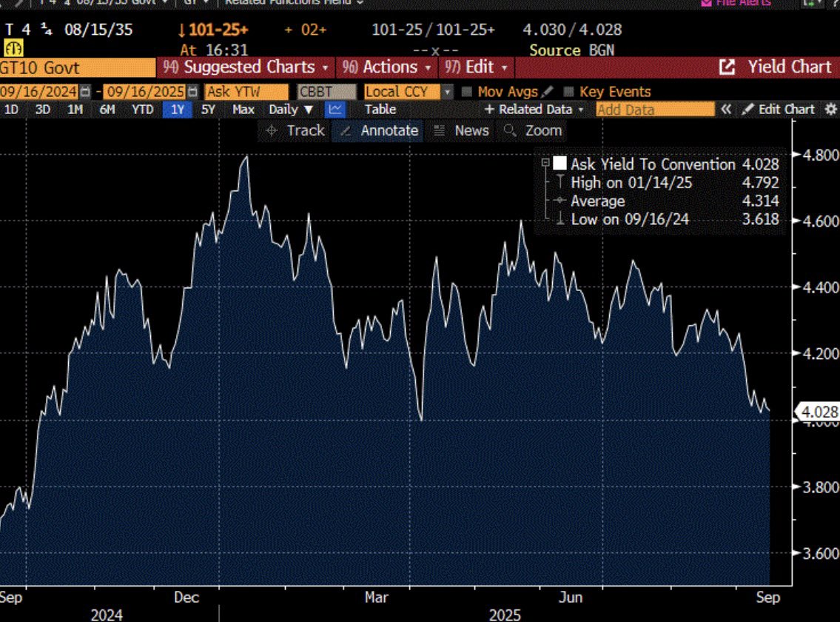The height and width of the screenshot is (622, 840).
Task: Open the Related Data dropdown
Action: click(534, 110)
